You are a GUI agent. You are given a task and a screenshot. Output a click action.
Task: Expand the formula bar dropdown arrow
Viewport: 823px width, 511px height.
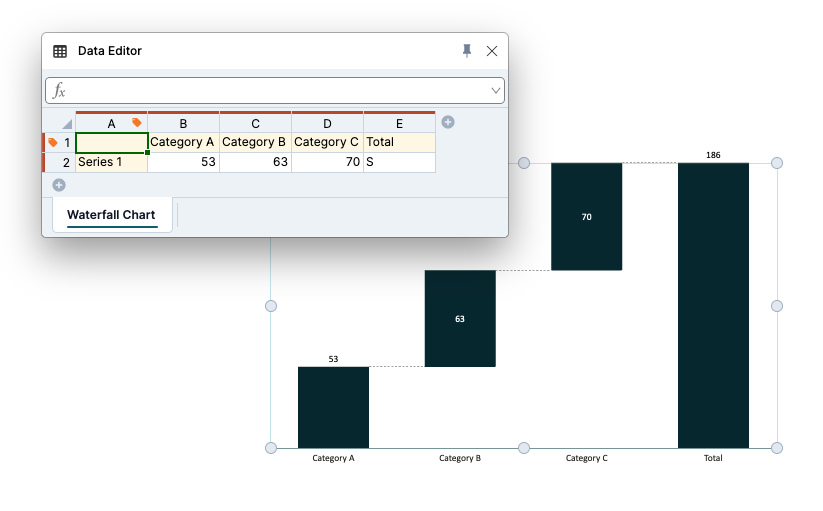pos(495,91)
